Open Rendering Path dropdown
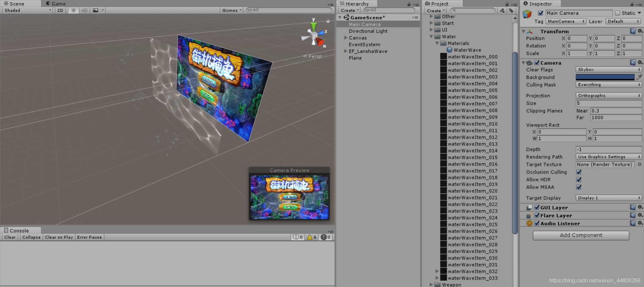 pyautogui.click(x=609, y=157)
